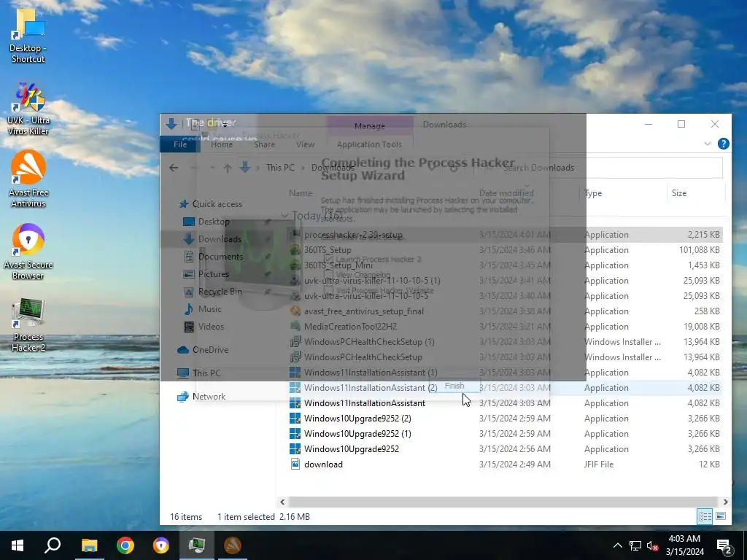Screen dimensions: 747x560
Task: Select Windows11InstallationAssistant (1) file row
Action: coord(505,372)
